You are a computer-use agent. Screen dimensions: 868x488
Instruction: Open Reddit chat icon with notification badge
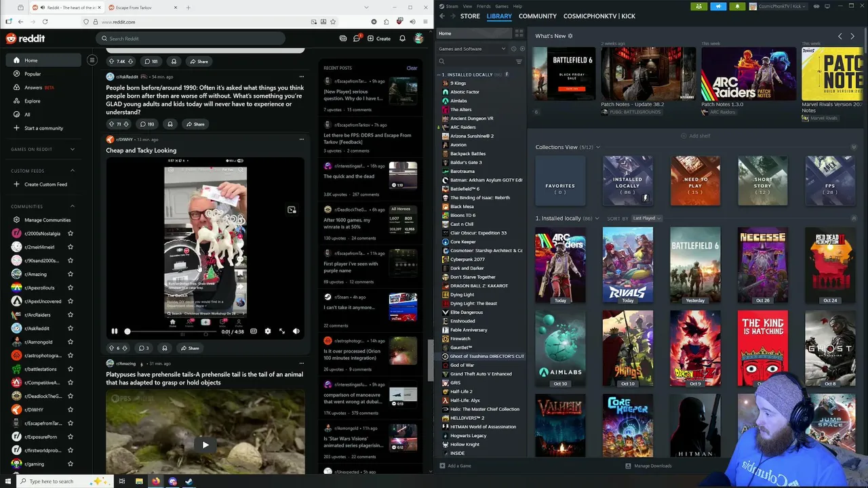pos(357,39)
